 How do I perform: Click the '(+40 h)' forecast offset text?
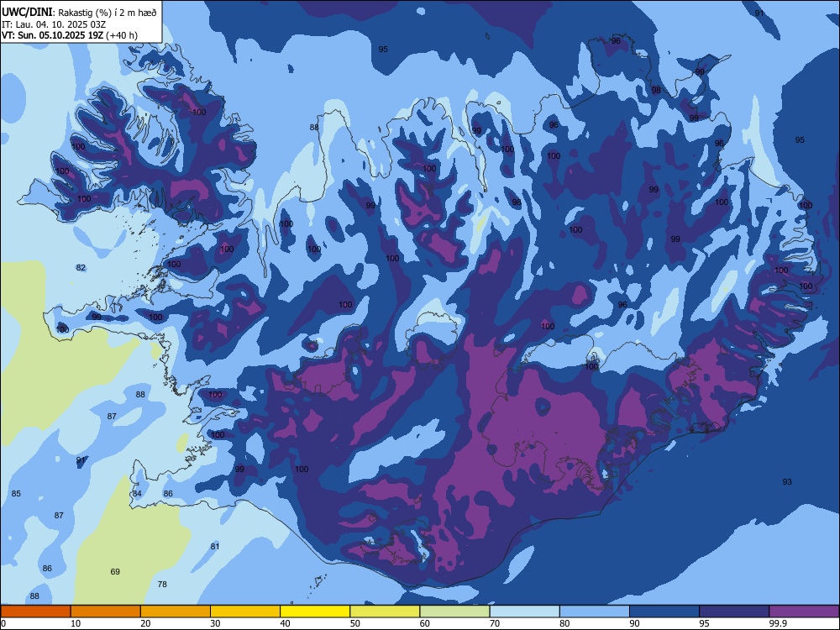pyautogui.click(x=122, y=35)
